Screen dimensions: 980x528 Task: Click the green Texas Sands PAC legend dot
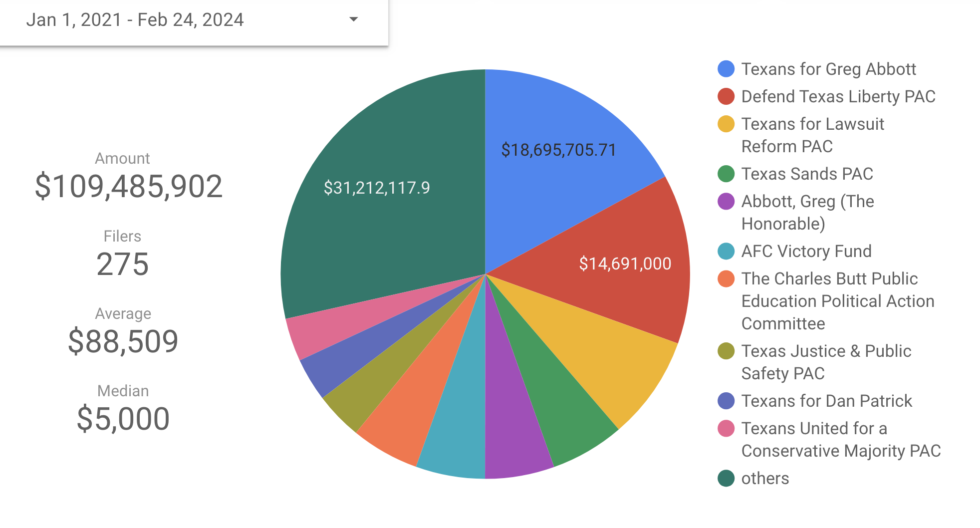(726, 174)
